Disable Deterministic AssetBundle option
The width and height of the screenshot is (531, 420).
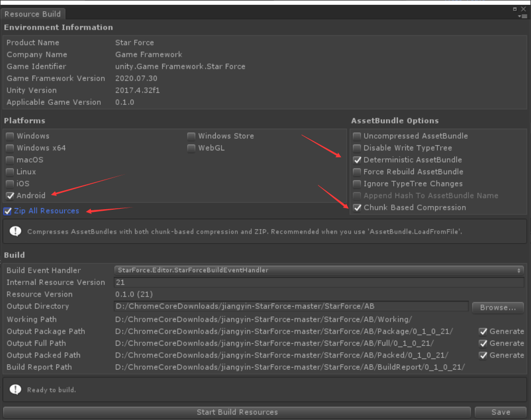coord(357,159)
